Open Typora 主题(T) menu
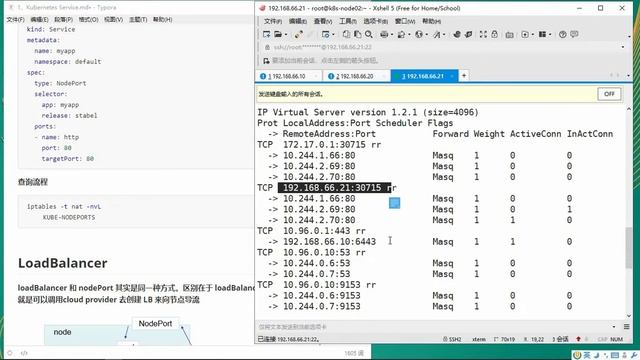Screen dimensions: 640x360 click(138, 20)
